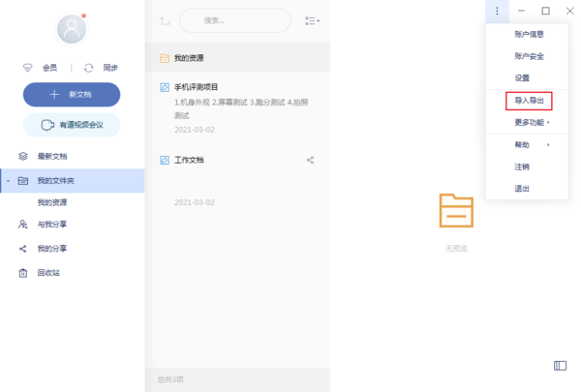Open 我的资源 subfolder in sidebar
Viewport: 581px width, 392px height.
[x=52, y=202]
